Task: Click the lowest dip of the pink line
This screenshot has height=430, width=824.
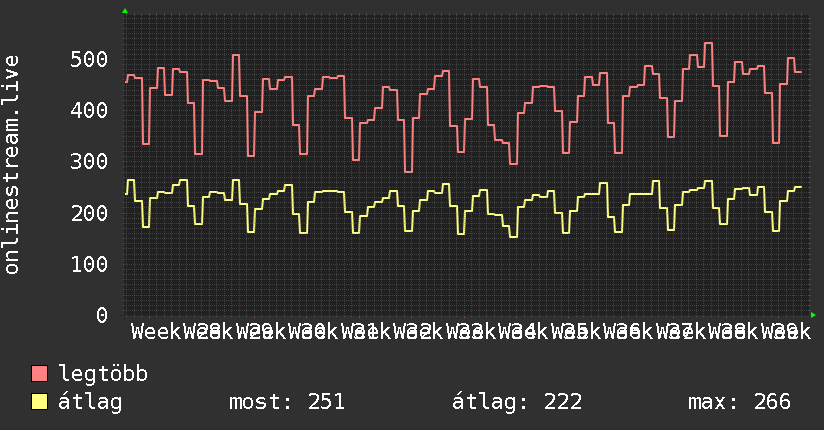Action: pyautogui.click(x=408, y=171)
